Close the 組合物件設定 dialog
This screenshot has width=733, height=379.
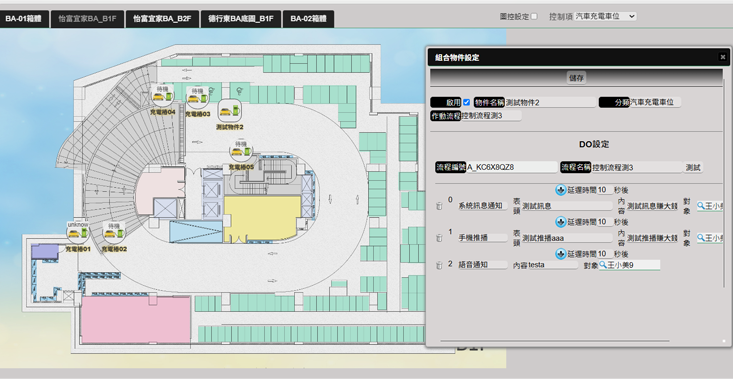[723, 57]
